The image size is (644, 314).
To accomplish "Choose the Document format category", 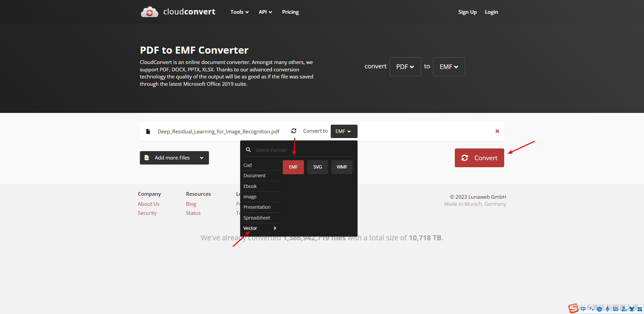I will (261, 176).
